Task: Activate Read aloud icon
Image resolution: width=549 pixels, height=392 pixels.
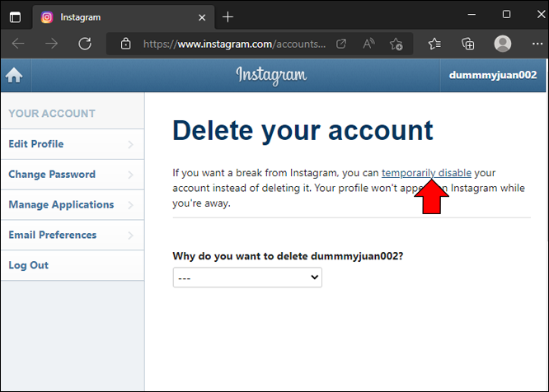Action: (368, 44)
